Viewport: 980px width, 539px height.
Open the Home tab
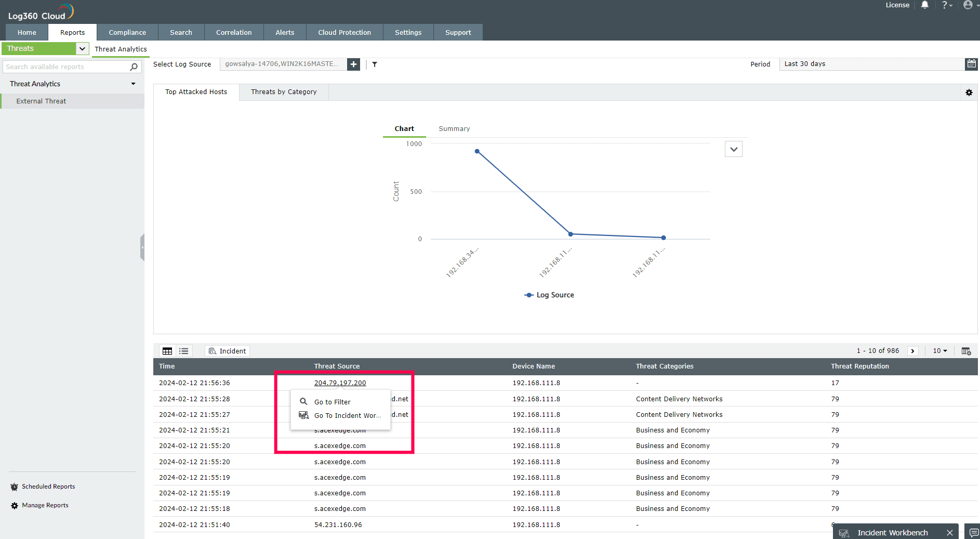point(27,32)
